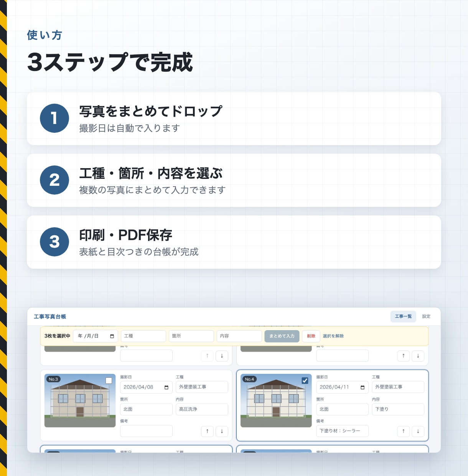Image resolution: width=468 pixels, height=476 pixels.
Task: Click the heading 工種・箇所・内容を選ぶ
Action: 151,173
